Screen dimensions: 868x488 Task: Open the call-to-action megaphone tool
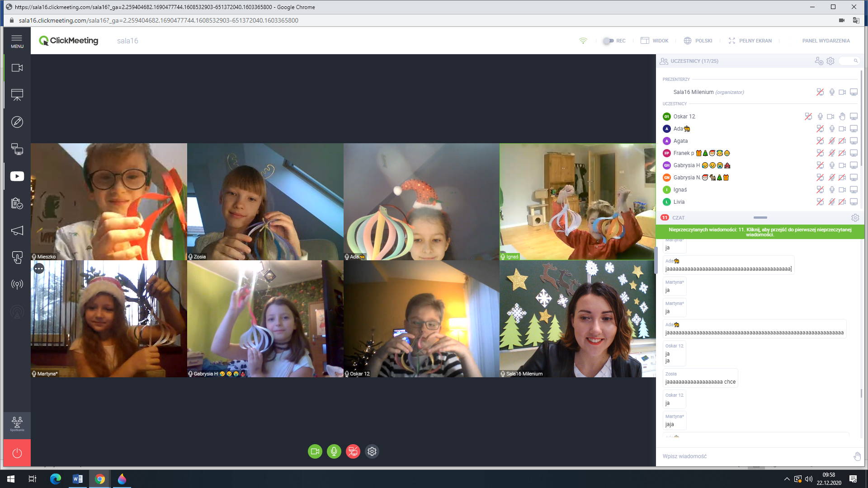17,230
